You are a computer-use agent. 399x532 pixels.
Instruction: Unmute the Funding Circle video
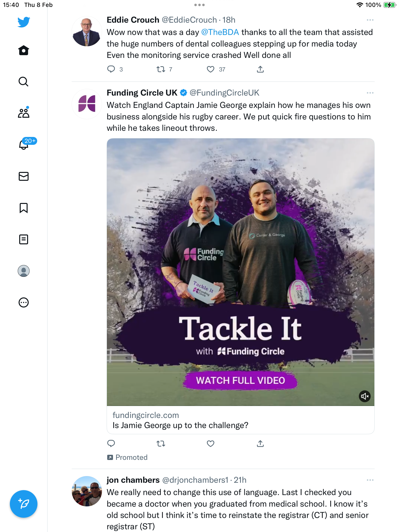365,396
